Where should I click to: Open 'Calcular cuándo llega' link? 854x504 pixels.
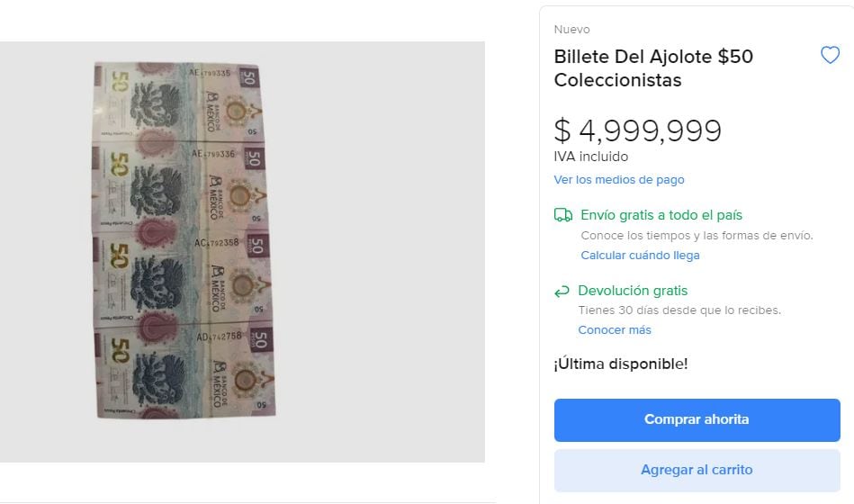(640, 256)
